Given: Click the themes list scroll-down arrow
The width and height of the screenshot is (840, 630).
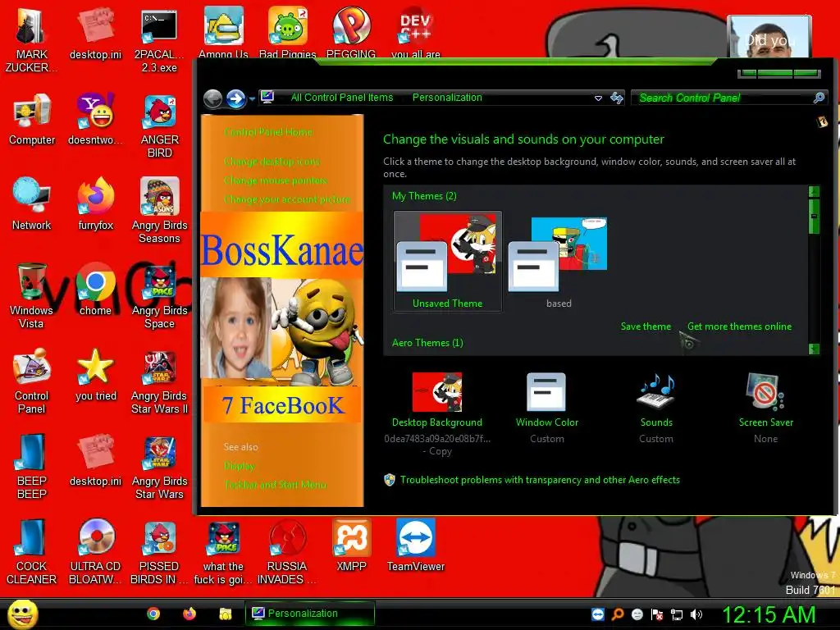Looking at the screenshot, I should pos(814,349).
